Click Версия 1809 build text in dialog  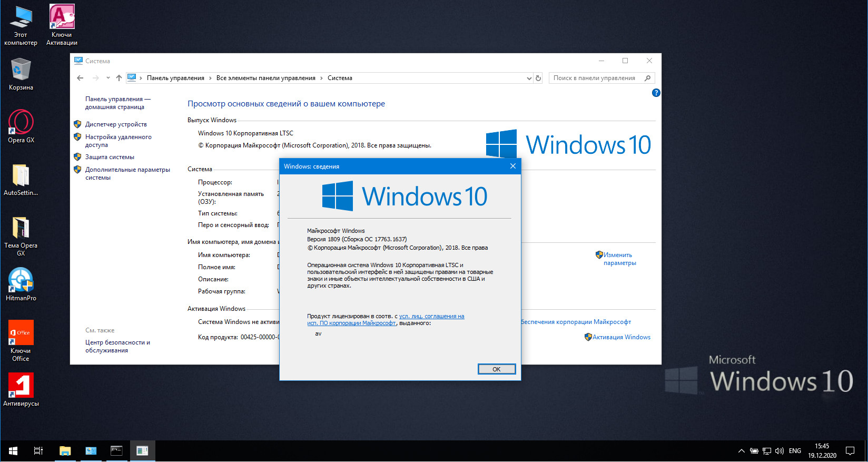[357, 239]
